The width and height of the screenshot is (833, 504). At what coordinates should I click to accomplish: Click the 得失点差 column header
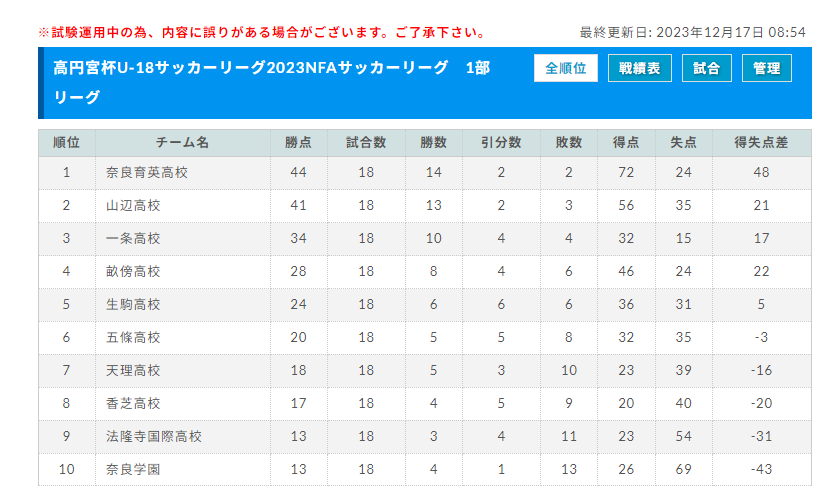761,142
